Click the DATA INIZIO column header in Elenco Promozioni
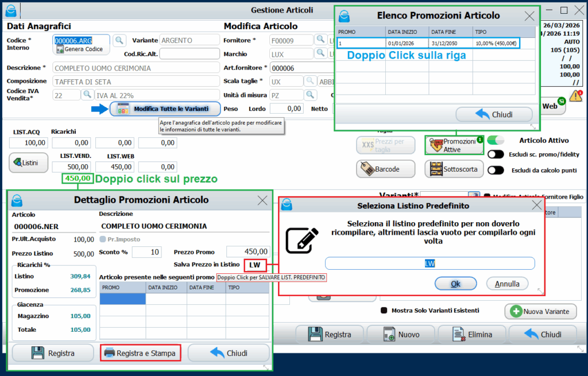Viewport: 588px width, 376px height. [x=407, y=32]
